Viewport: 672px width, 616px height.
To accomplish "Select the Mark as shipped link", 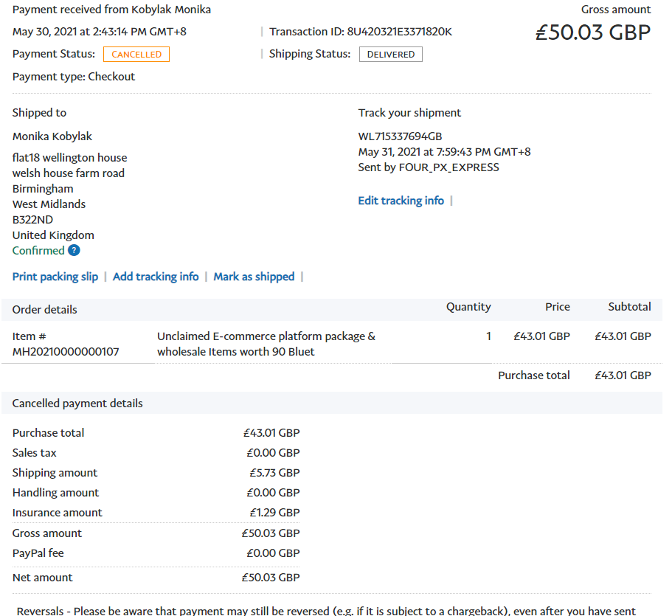I will pyautogui.click(x=254, y=277).
